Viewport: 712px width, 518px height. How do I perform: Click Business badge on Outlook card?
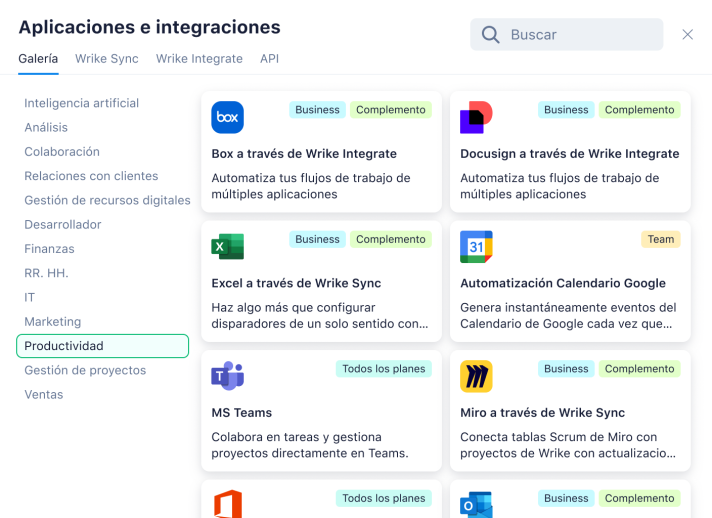pos(566,498)
